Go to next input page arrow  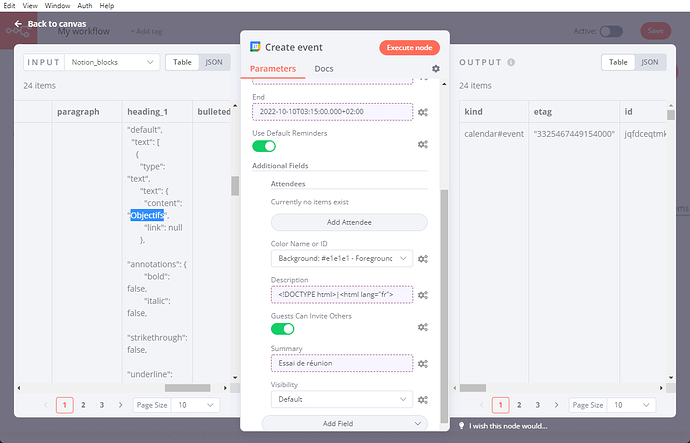pos(121,405)
